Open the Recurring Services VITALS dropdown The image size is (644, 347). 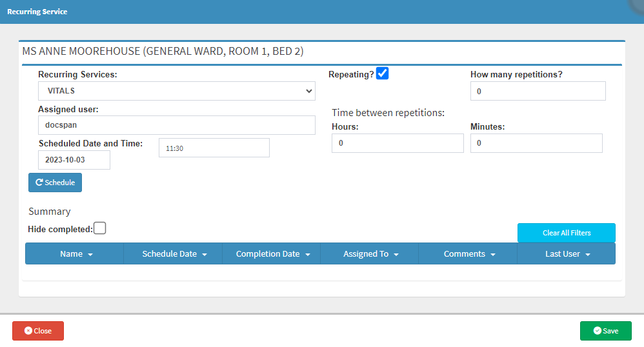177,91
